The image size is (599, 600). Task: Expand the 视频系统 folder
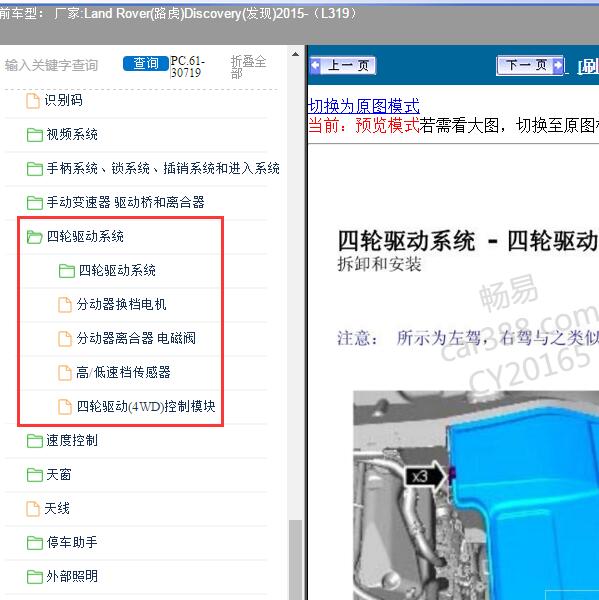[x=72, y=134]
